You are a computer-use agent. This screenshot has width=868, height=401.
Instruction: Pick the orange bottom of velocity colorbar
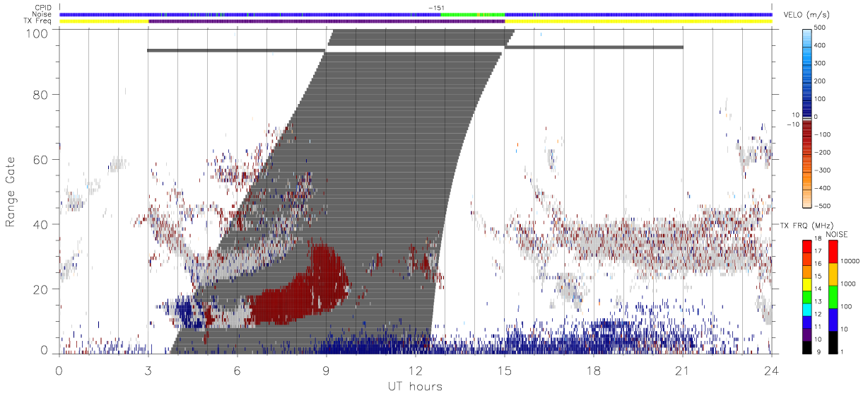[x=807, y=199]
